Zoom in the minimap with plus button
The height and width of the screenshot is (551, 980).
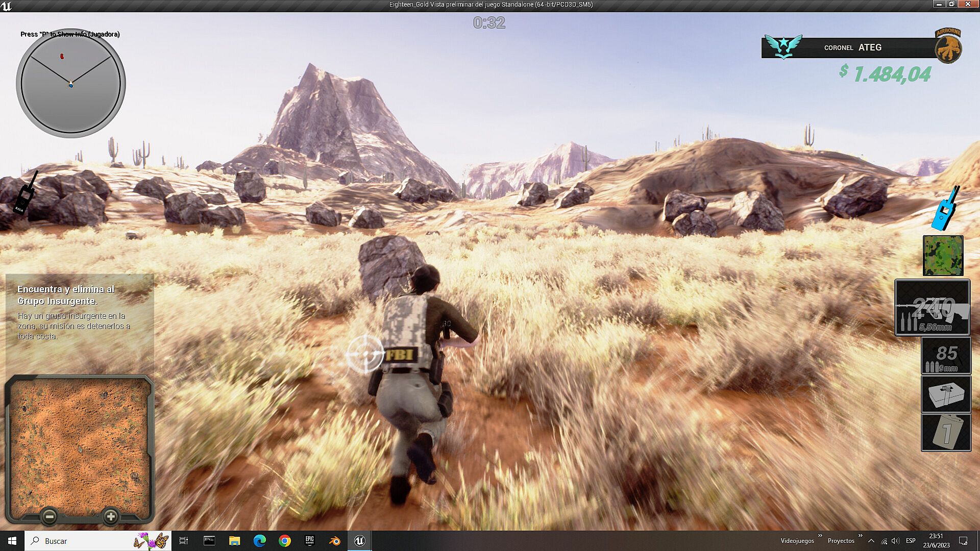point(111,517)
